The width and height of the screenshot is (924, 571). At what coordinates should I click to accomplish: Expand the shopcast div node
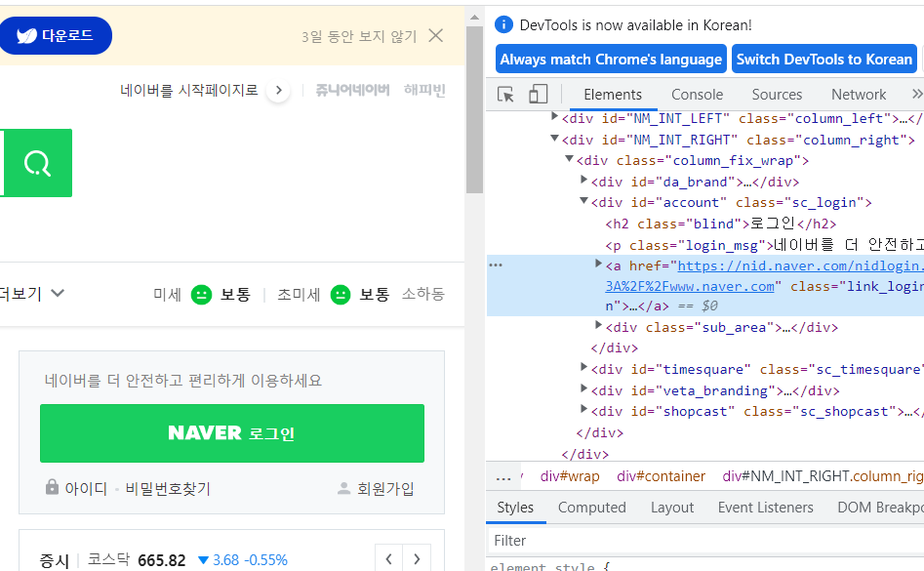(584, 410)
